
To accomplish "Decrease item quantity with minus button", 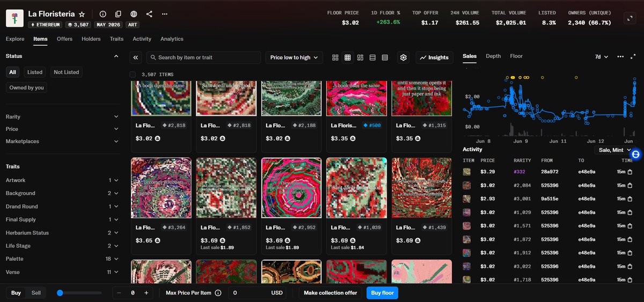I will click(x=119, y=293).
